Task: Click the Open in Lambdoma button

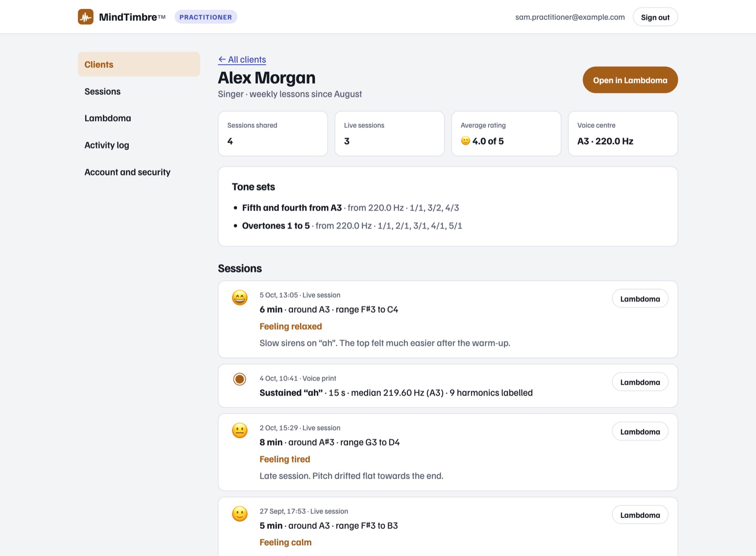Action: [x=630, y=80]
